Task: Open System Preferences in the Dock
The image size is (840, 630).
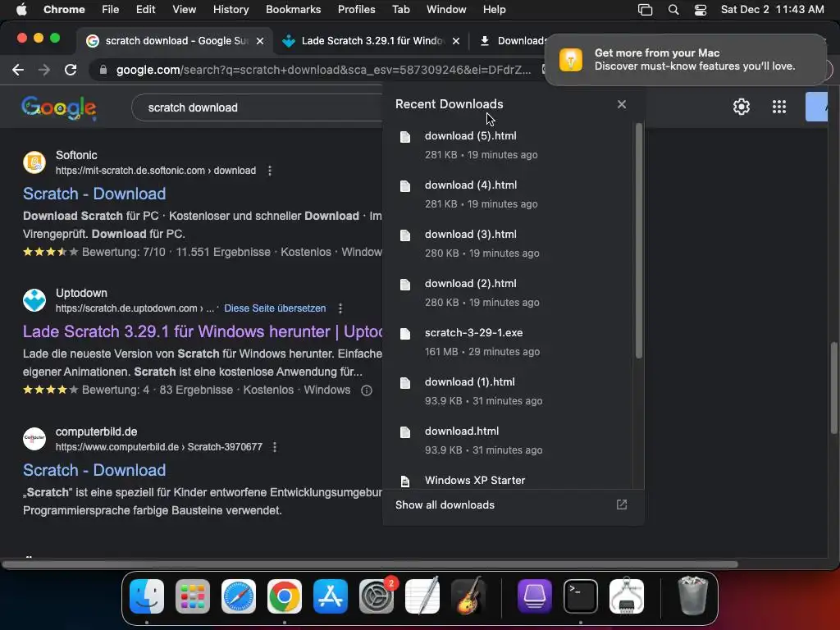Action: click(376, 596)
